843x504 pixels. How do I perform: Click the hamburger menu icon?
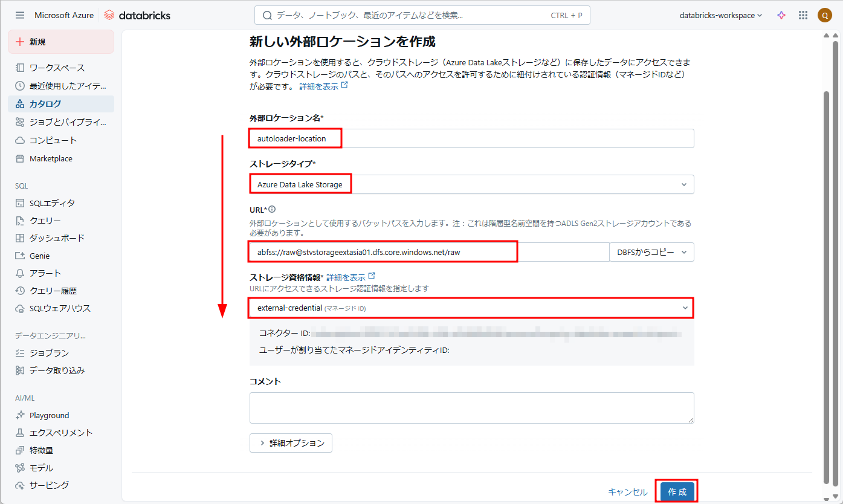click(20, 15)
